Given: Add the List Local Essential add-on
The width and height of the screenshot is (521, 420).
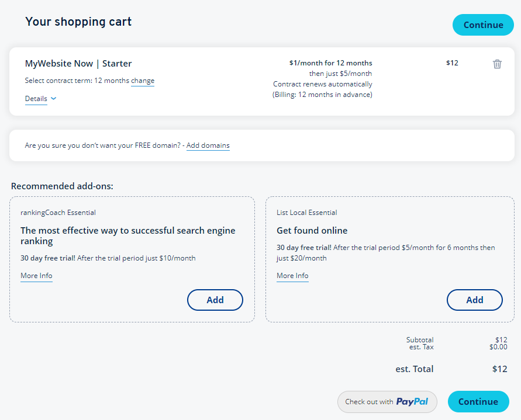Looking at the screenshot, I should (474, 300).
